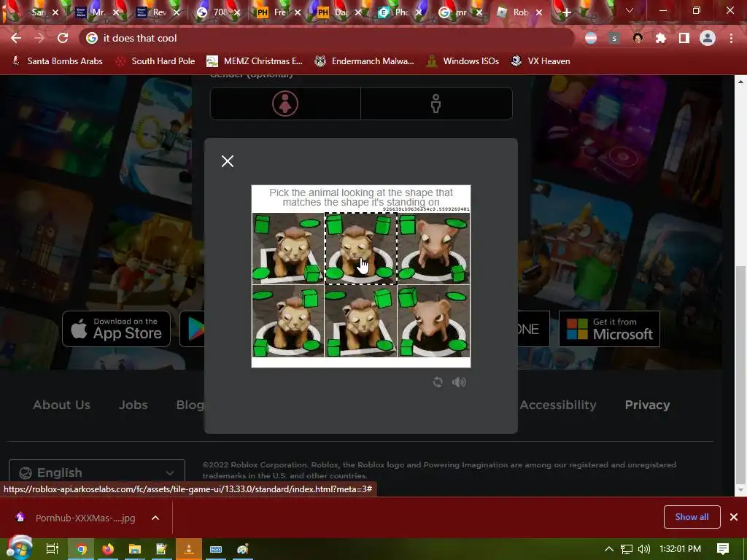Reload the captcha challenge with the refresh icon
This screenshot has height=560, width=747.
click(x=438, y=382)
